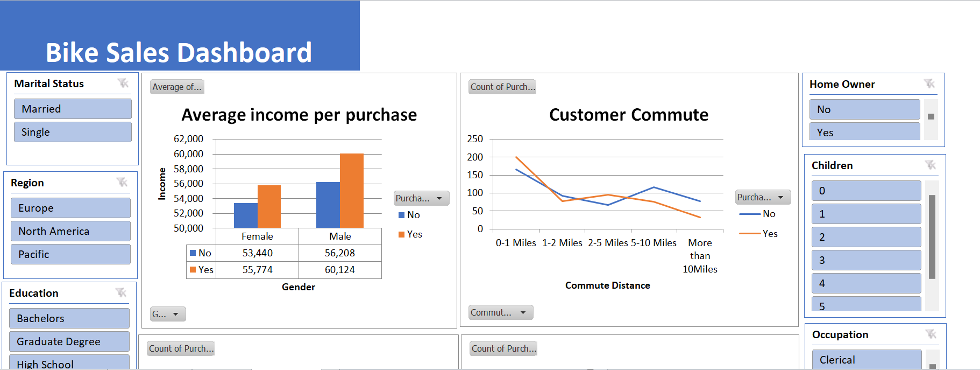Screen dimensions: 980x370
Task: Expand the Commute Distance field dropdown
Action: 501,312
